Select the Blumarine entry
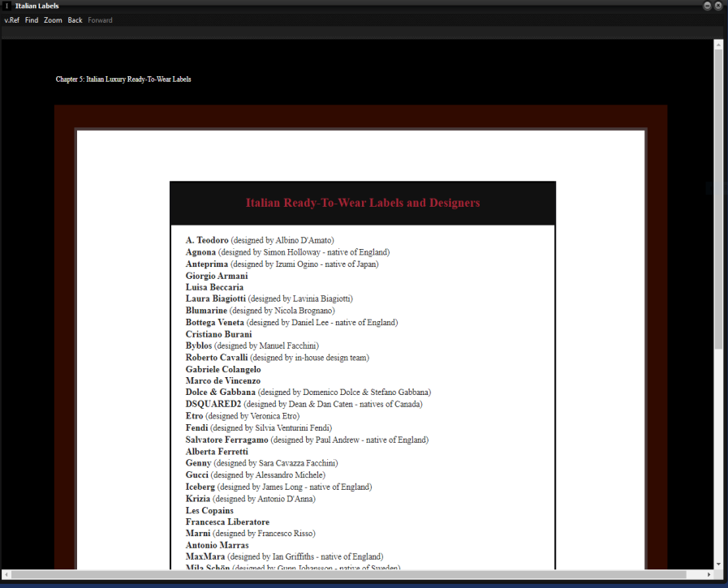Screen dimensions: 728x588 pos(260,311)
